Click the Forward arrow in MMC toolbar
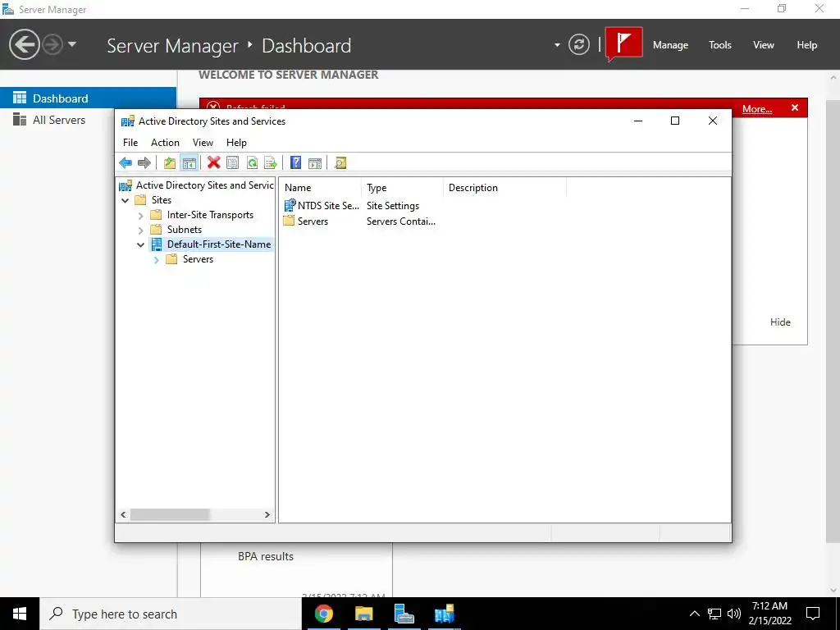 point(144,163)
